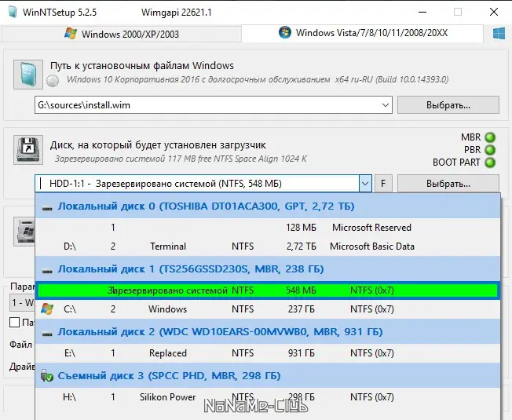Click Выбрать button for boot drive

point(448,184)
